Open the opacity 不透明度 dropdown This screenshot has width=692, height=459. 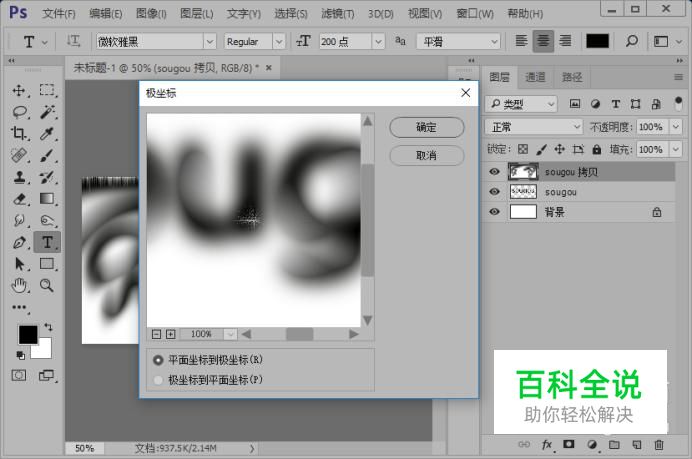pyautogui.click(x=676, y=127)
